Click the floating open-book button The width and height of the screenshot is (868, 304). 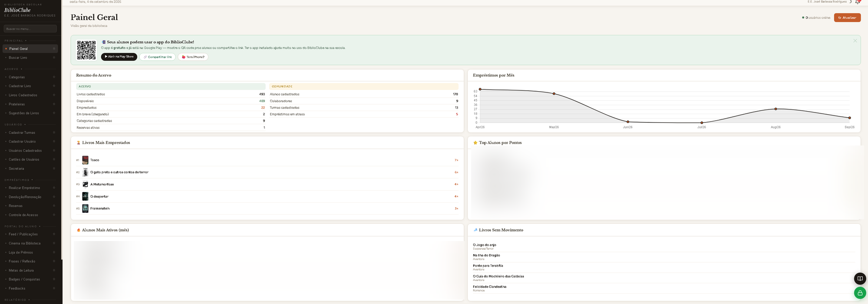(x=860, y=278)
